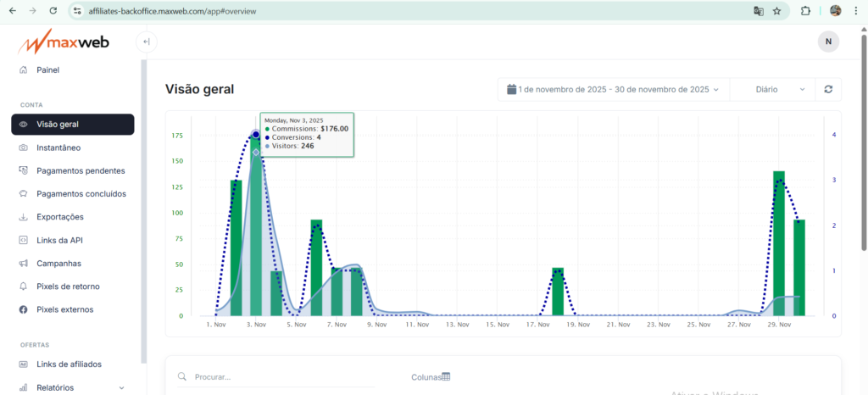Open the browser extensions puzzle icon
Screen dimensions: 868x395
[x=805, y=11]
